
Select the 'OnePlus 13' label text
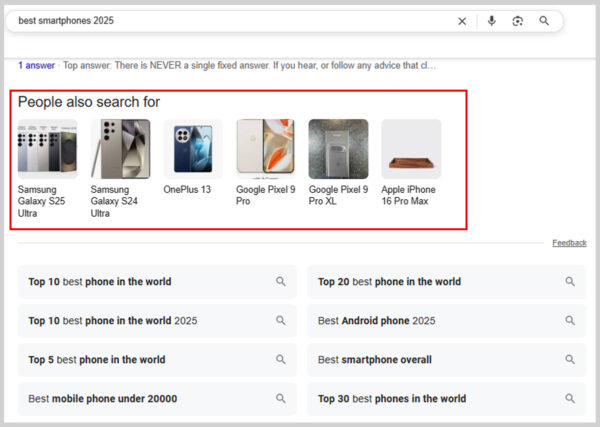click(187, 189)
